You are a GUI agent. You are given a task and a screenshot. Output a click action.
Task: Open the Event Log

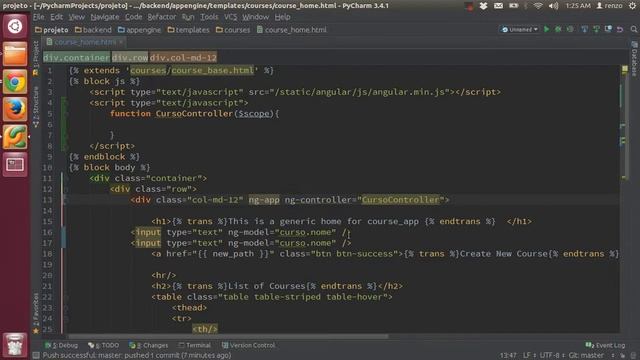pyautogui.click(x=605, y=345)
